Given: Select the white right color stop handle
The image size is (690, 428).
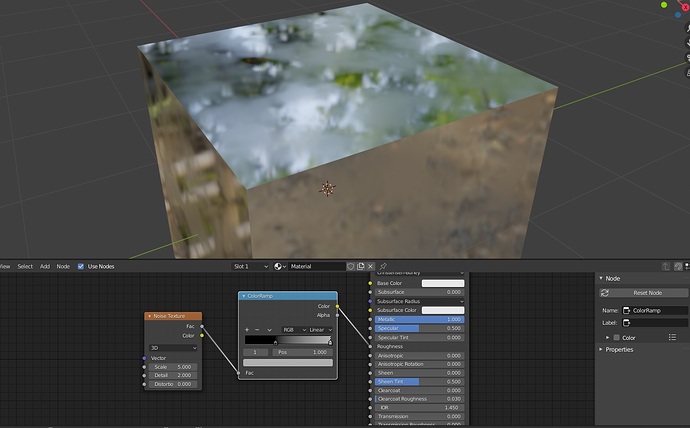Looking at the screenshot, I should [x=330, y=342].
